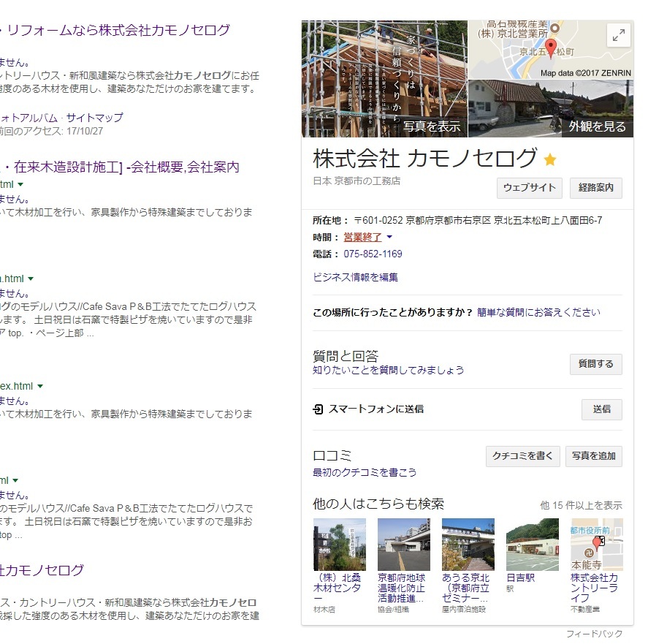Click the 日吉駅 text link
The height and width of the screenshot is (644, 648).
pyautogui.click(x=521, y=577)
